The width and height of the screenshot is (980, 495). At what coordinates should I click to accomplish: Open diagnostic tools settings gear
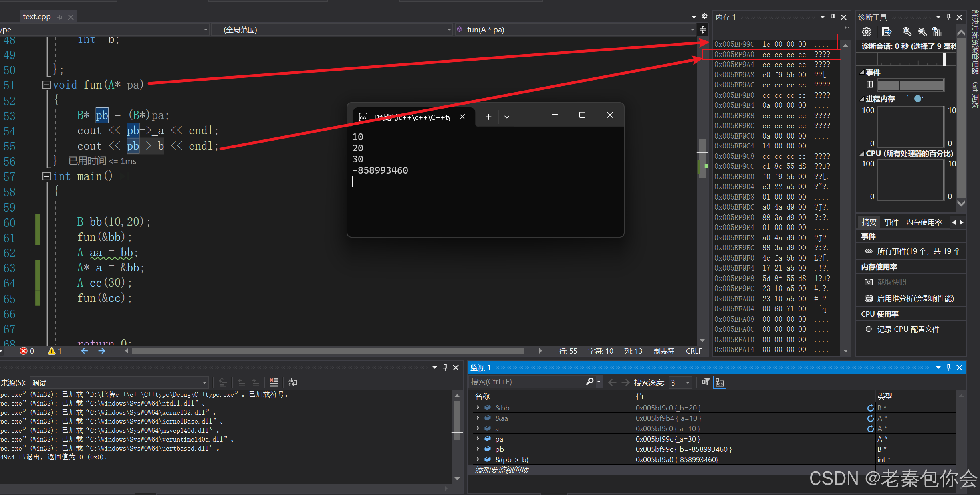[866, 32]
